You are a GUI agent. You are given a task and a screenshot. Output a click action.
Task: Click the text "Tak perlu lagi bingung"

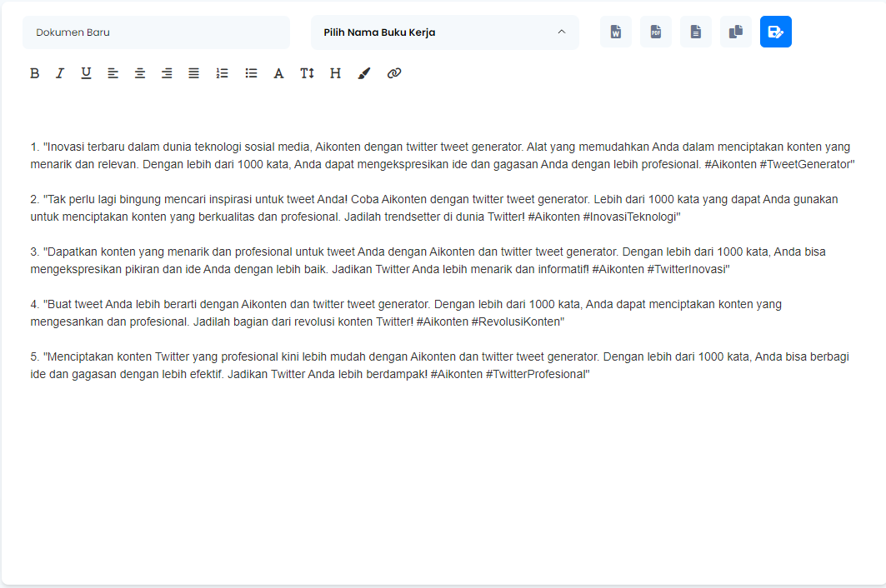click(104, 199)
